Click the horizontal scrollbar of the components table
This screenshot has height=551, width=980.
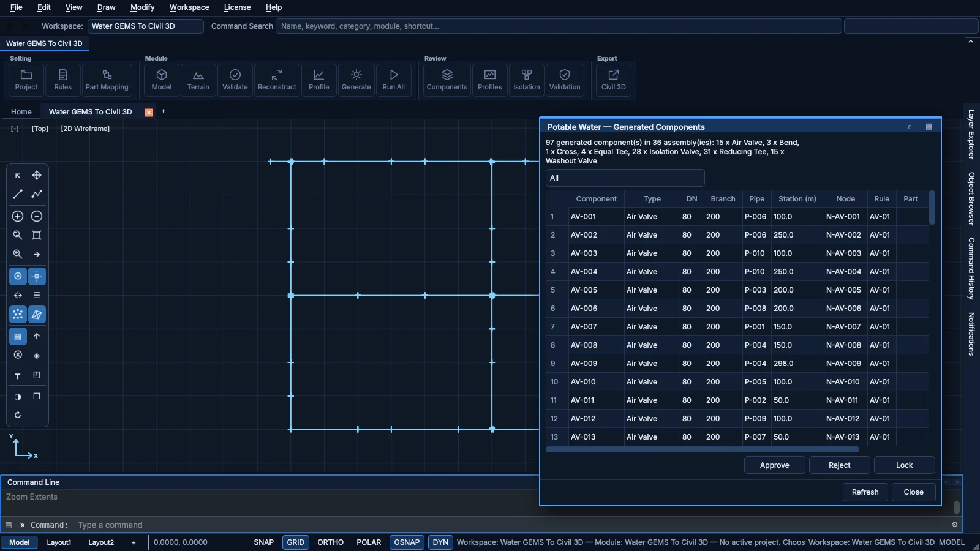[703, 449]
